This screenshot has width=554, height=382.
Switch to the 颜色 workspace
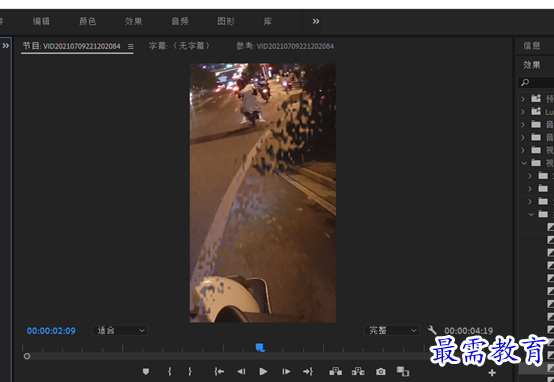[x=87, y=21]
